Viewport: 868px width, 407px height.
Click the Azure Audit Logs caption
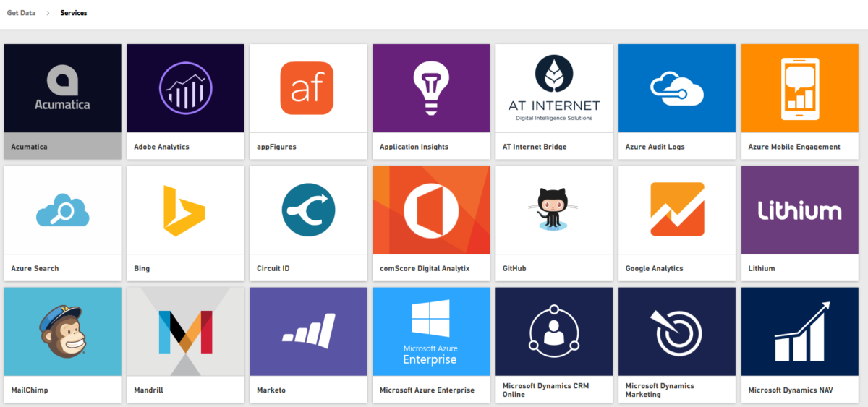(655, 147)
